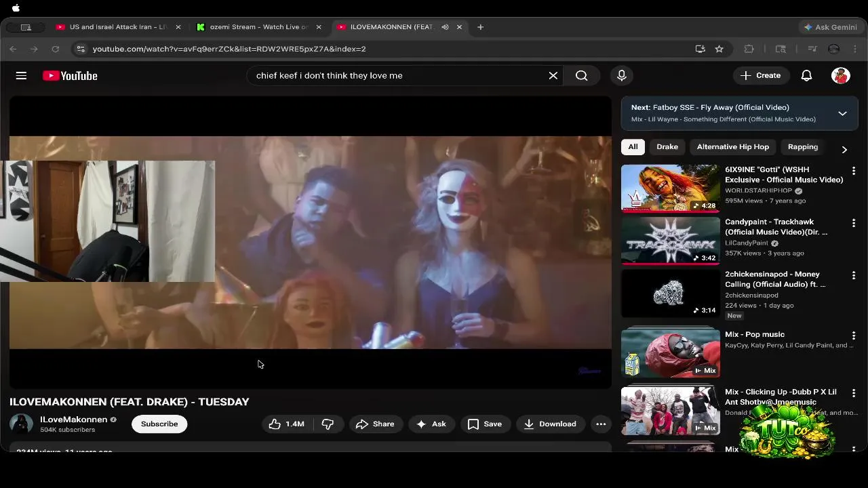Clear the search box text
Viewport: 868px width, 488px height.
[553, 75]
